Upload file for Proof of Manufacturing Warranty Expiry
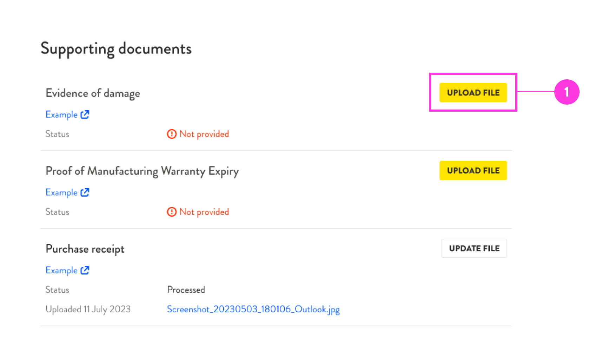 (473, 171)
